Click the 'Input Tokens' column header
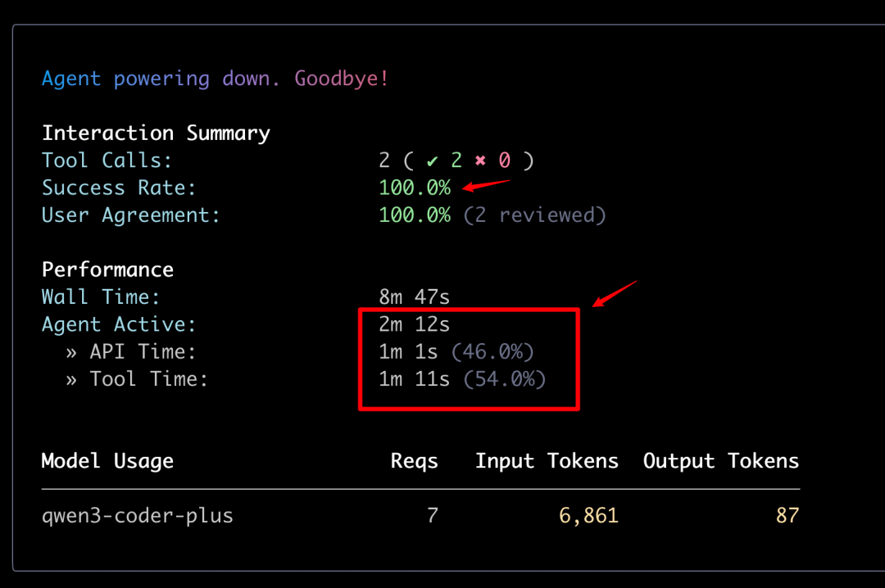Screen dimensions: 885x588 [x=547, y=461]
